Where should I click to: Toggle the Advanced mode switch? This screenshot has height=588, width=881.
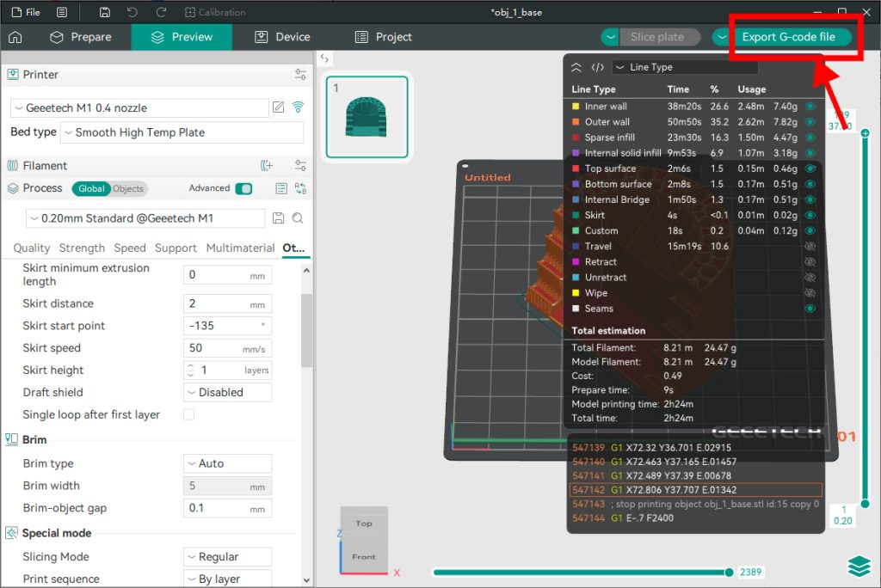pyautogui.click(x=243, y=188)
